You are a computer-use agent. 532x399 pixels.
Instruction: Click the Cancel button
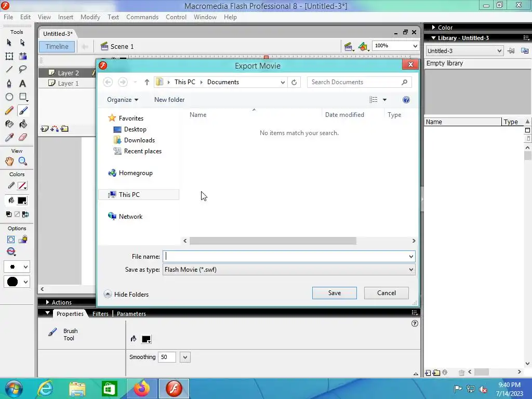point(386,293)
